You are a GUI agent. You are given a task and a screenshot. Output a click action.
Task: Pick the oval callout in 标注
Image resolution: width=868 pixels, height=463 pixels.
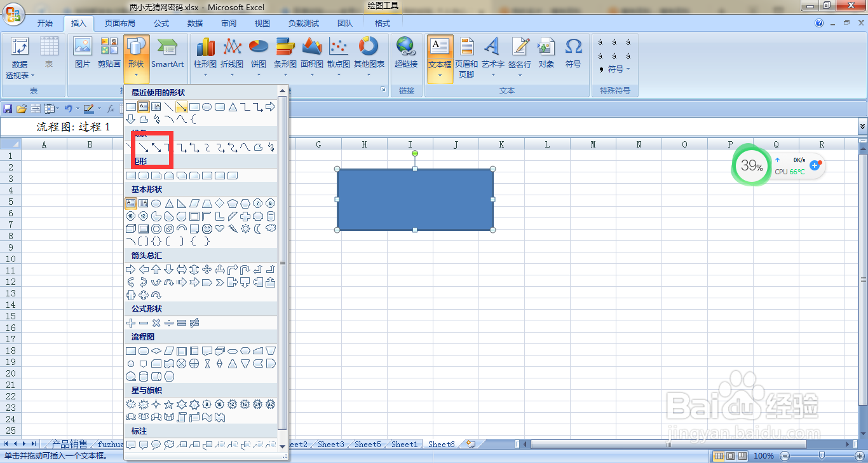156,445
